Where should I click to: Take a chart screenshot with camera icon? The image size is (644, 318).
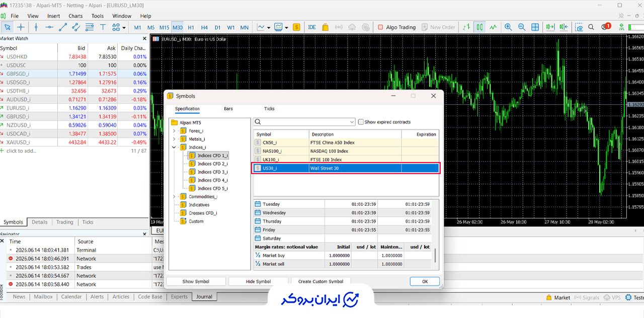579,27
